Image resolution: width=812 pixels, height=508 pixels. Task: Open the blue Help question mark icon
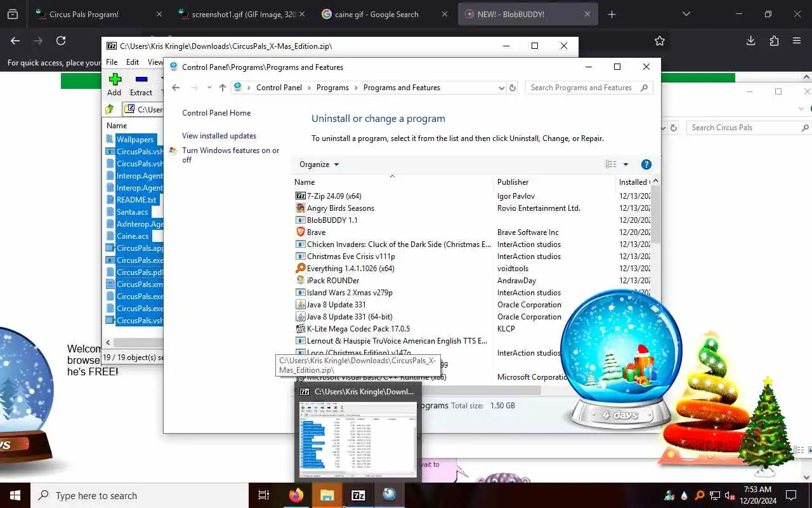point(646,164)
